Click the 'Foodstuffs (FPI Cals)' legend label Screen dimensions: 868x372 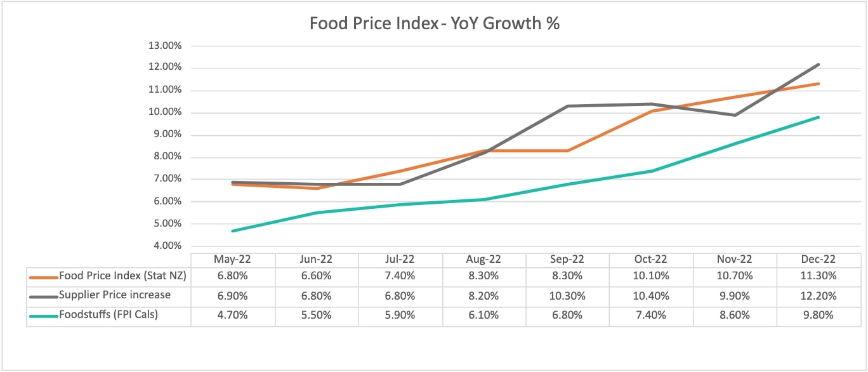tap(108, 314)
